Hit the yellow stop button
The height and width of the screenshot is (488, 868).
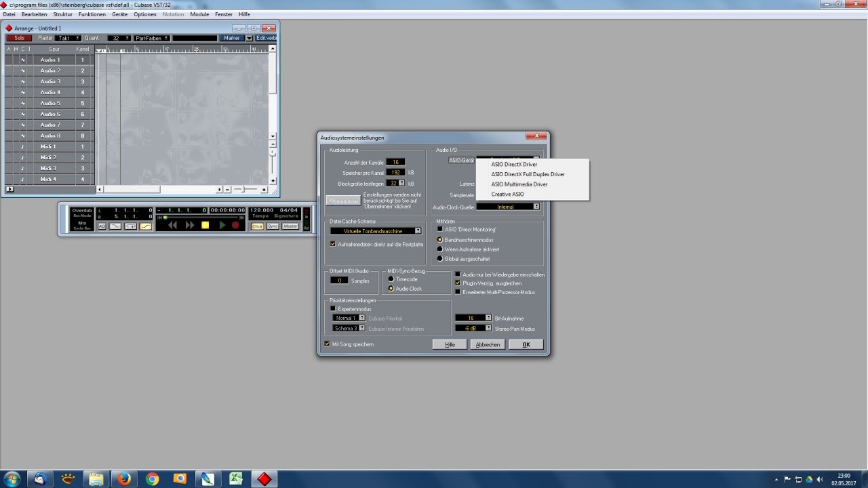(x=205, y=225)
